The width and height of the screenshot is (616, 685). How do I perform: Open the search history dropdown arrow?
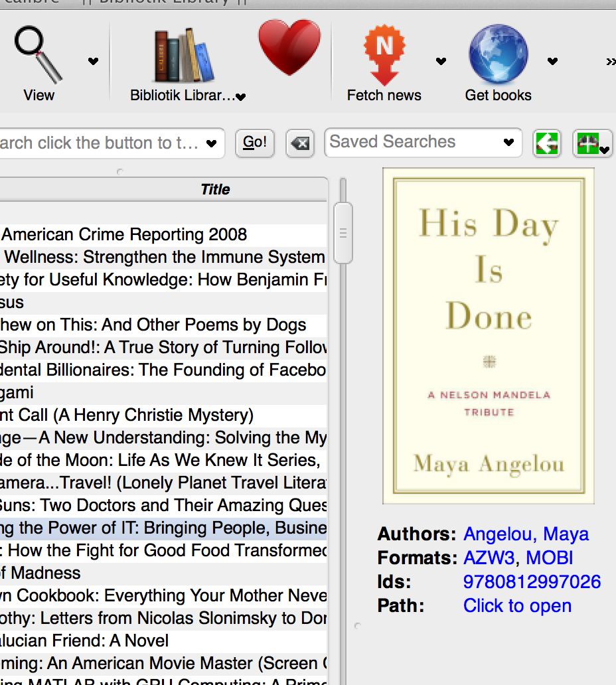(x=212, y=143)
